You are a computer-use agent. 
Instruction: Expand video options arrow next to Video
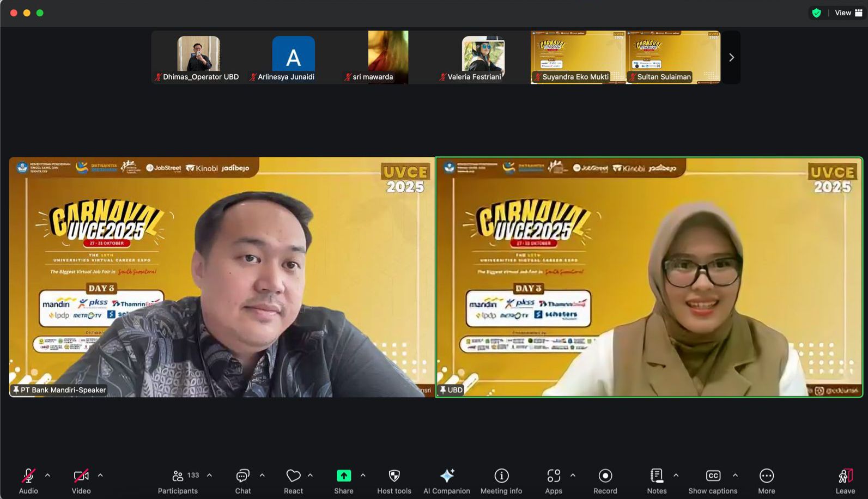click(x=100, y=476)
